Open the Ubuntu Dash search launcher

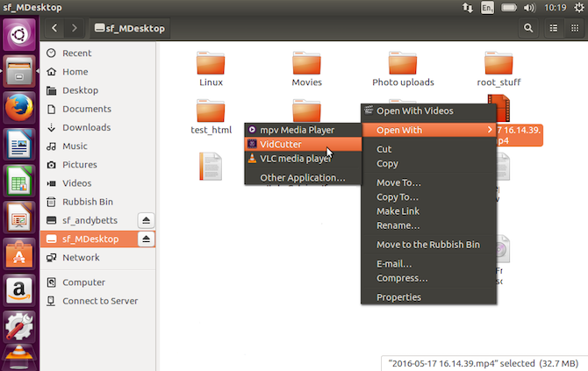pos(19,34)
